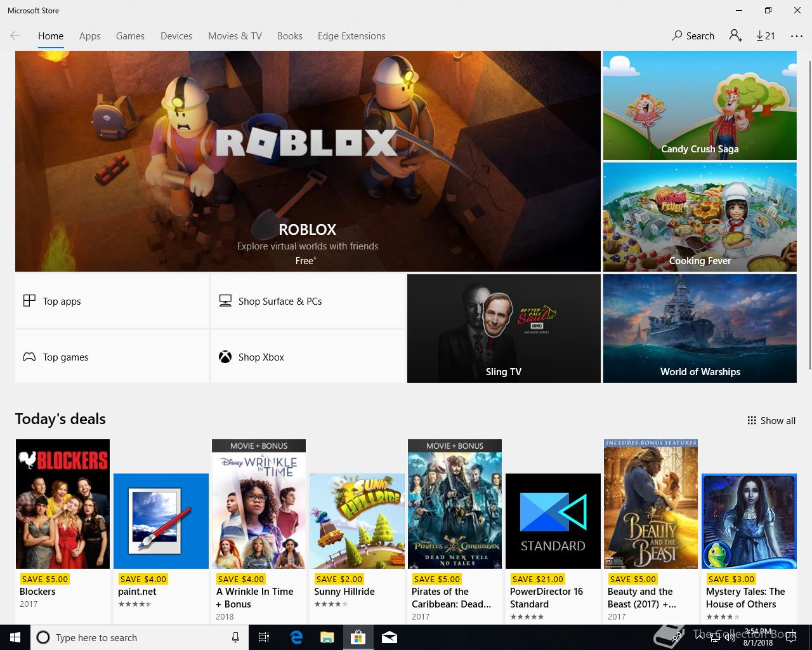Open the World of Warships tile
This screenshot has width=812, height=650.
(700, 329)
